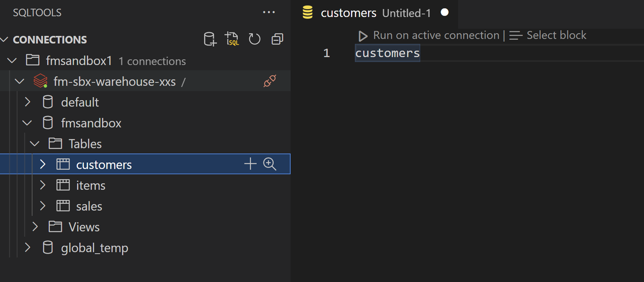The width and height of the screenshot is (644, 282).
Task: Disconnect the fm-sbx-warehouse-xxs connection
Action: pyautogui.click(x=270, y=81)
